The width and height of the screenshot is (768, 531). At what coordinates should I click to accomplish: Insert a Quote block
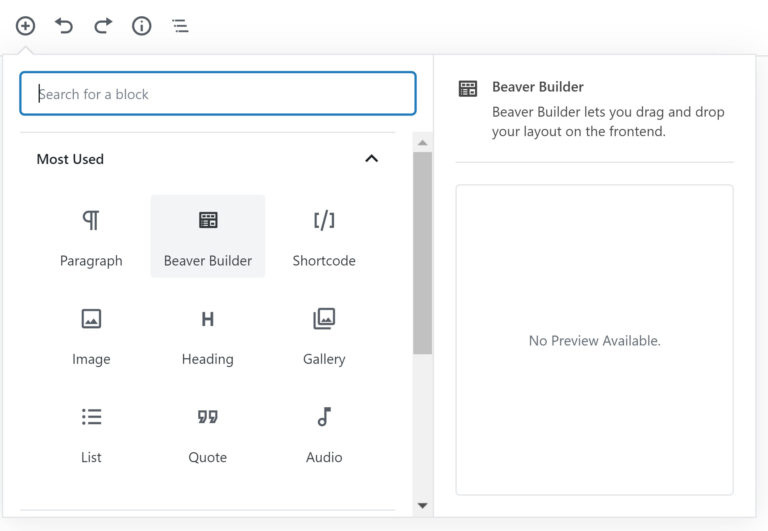point(208,433)
